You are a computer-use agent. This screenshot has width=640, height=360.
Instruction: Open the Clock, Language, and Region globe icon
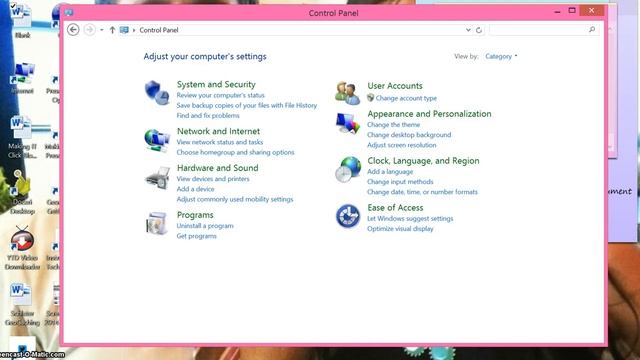pyautogui.click(x=348, y=169)
